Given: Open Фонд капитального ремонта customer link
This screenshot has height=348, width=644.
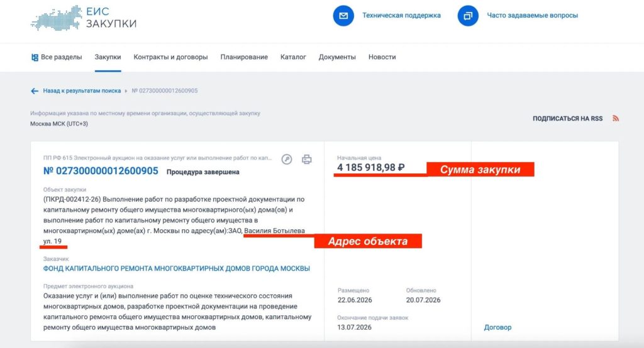Looking at the screenshot, I should [x=177, y=268].
